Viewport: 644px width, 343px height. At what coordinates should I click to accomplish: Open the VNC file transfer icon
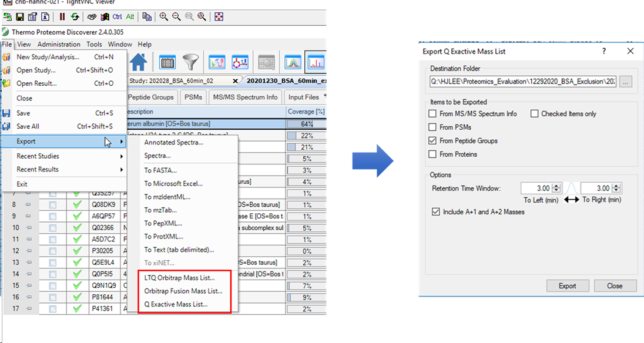(x=147, y=17)
